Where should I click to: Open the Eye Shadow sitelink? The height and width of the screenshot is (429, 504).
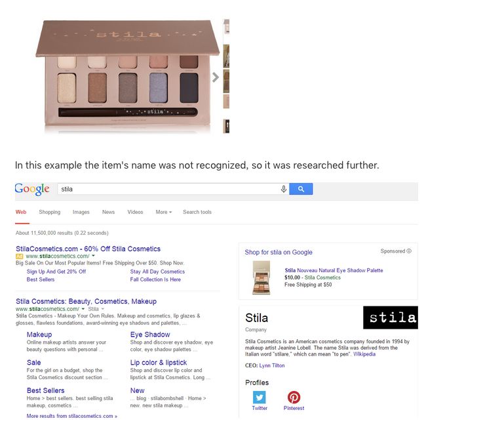[x=150, y=335]
